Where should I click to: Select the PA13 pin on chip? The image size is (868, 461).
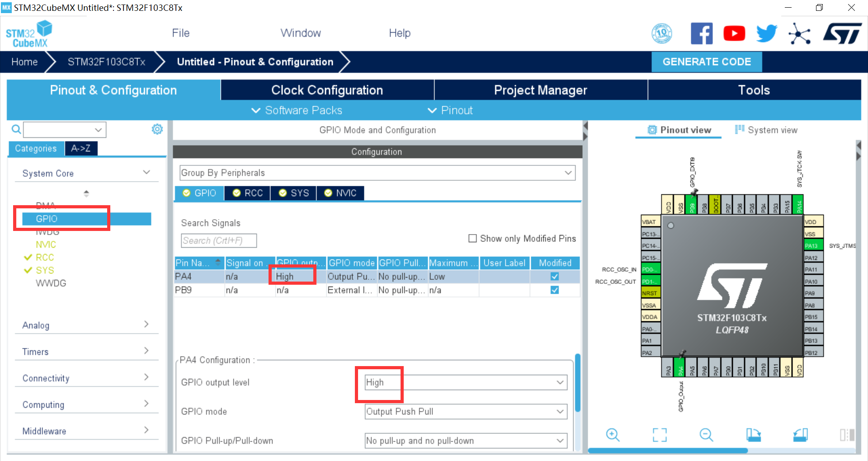pos(813,245)
